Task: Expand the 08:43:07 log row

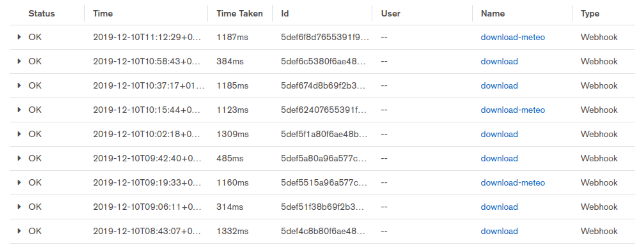Action: coord(19,231)
